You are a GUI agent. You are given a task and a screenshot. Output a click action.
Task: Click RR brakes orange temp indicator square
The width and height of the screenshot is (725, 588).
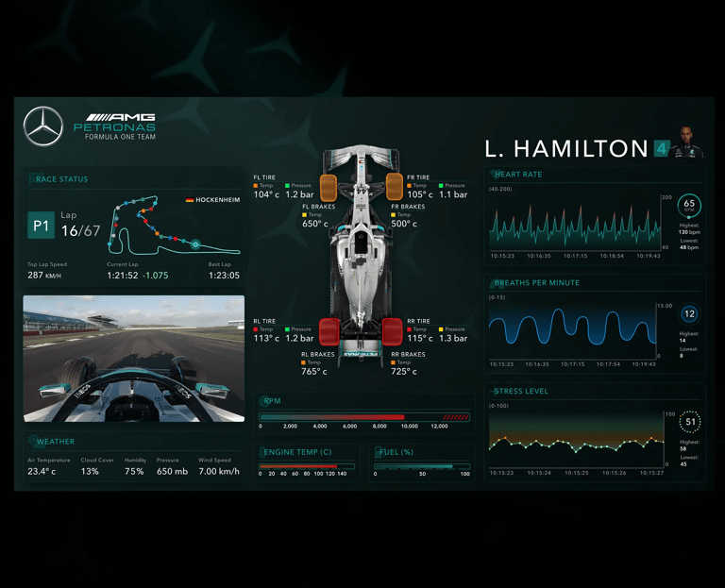pyautogui.click(x=393, y=362)
